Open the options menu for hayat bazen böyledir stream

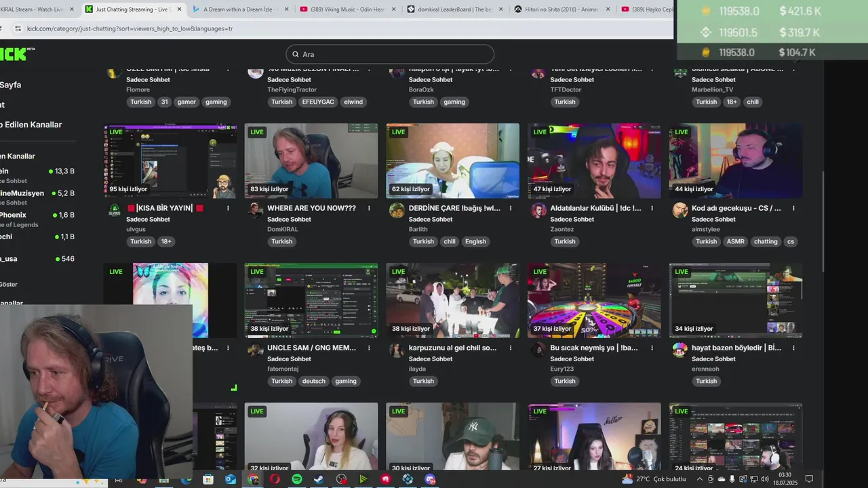tap(793, 348)
